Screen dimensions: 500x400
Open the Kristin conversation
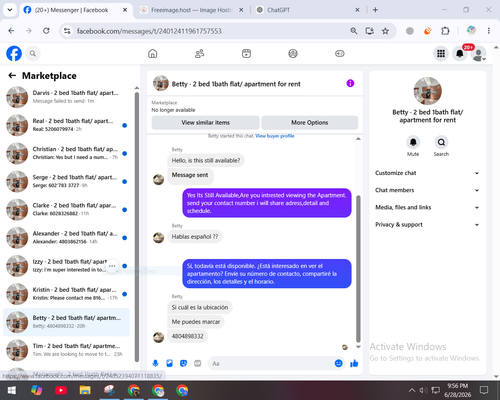(67, 294)
